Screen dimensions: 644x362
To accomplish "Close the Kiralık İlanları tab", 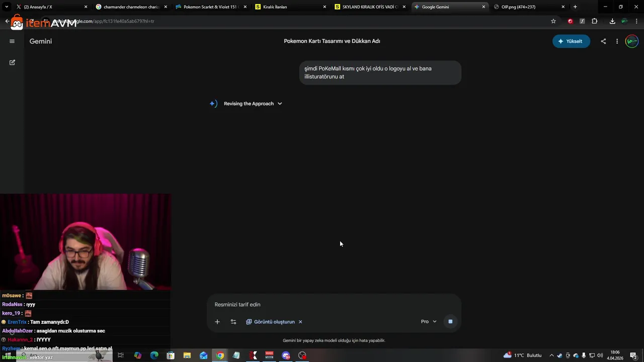I will point(325,7).
